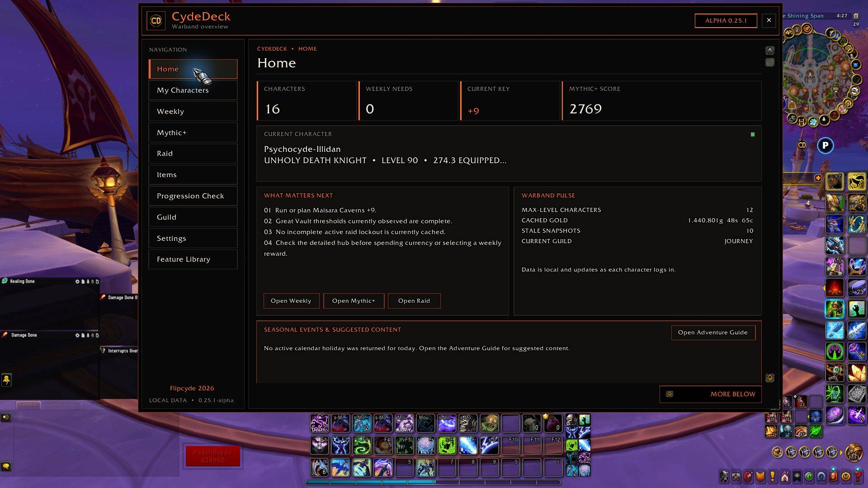Click the scroll-up button in CydeDeck panel
868x488 pixels.
coord(770,50)
